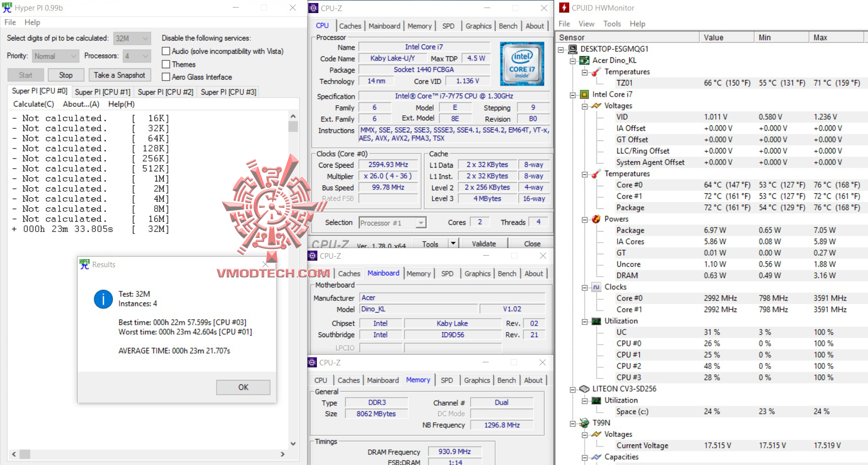Click the Clocks node icon

pyautogui.click(x=596, y=287)
